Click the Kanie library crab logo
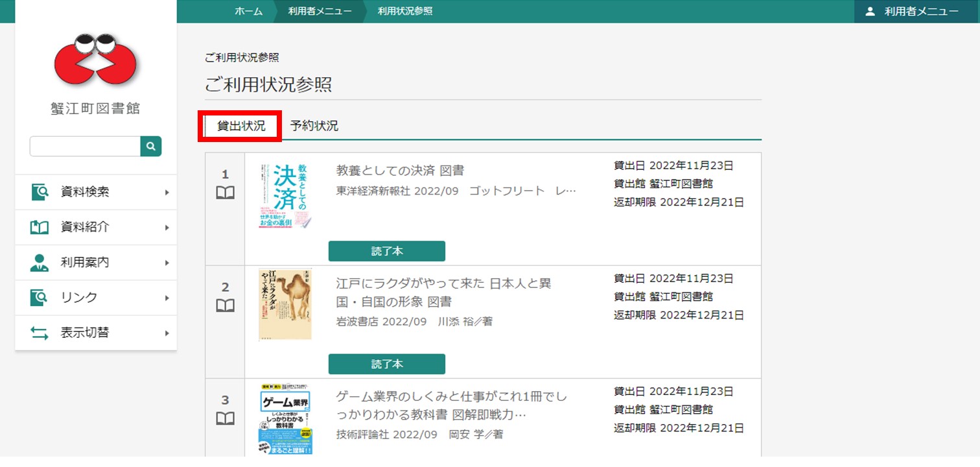Viewport: 980px width, 467px height. click(x=95, y=60)
